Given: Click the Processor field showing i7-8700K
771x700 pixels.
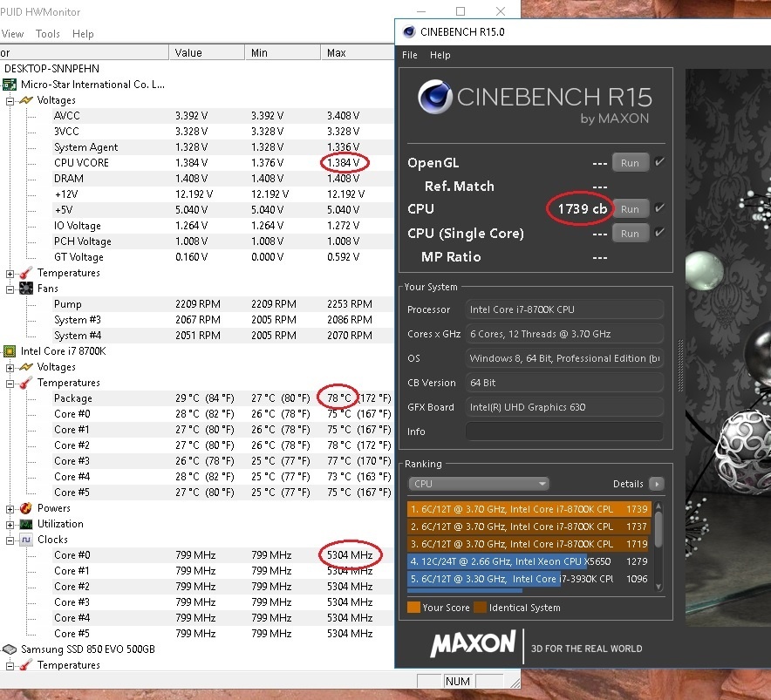Looking at the screenshot, I should [x=564, y=309].
